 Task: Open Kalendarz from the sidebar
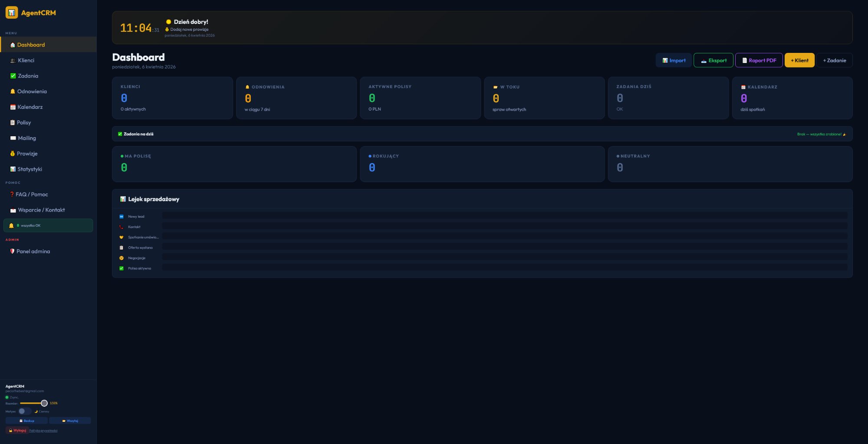coord(30,107)
